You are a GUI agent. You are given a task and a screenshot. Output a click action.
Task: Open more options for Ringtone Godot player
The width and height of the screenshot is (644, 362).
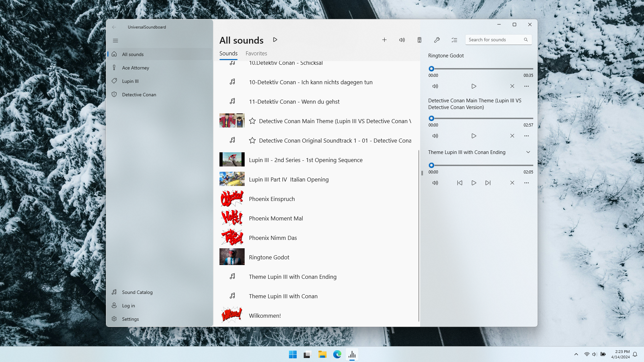click(527, 86)
